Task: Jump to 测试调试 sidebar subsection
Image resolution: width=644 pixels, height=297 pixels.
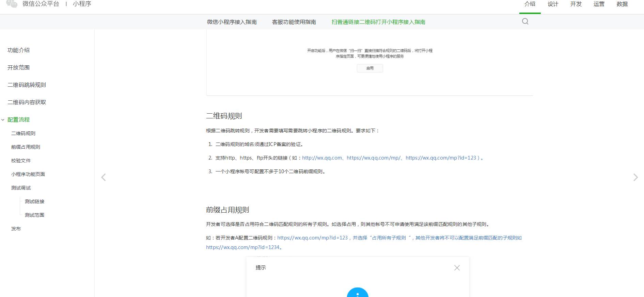Action: tap(21, 188)
